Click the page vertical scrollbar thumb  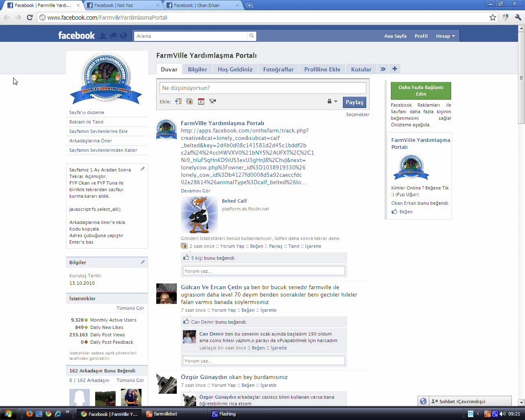(522, 78)
